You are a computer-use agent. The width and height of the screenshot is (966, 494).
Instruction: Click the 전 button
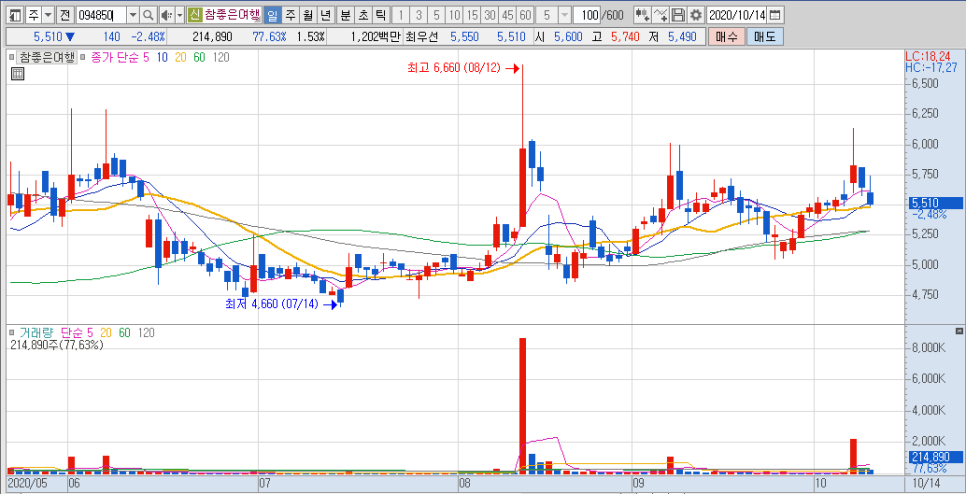[x=64, y=15]
